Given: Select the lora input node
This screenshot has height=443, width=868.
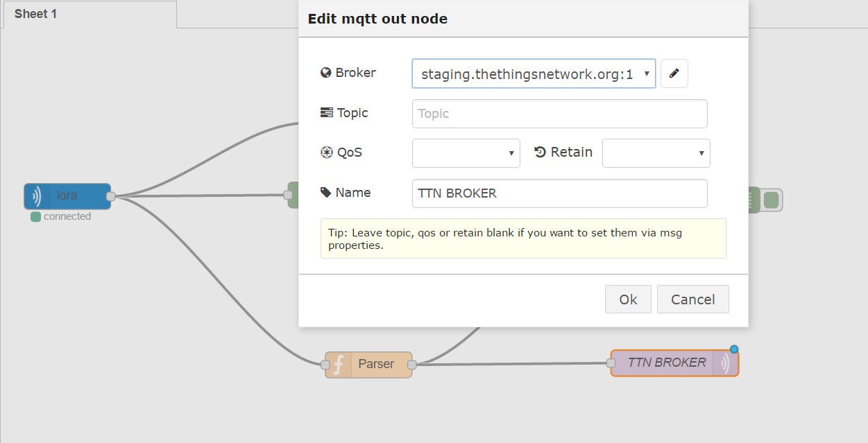Looking at the screenshot, I should [67, 196].
